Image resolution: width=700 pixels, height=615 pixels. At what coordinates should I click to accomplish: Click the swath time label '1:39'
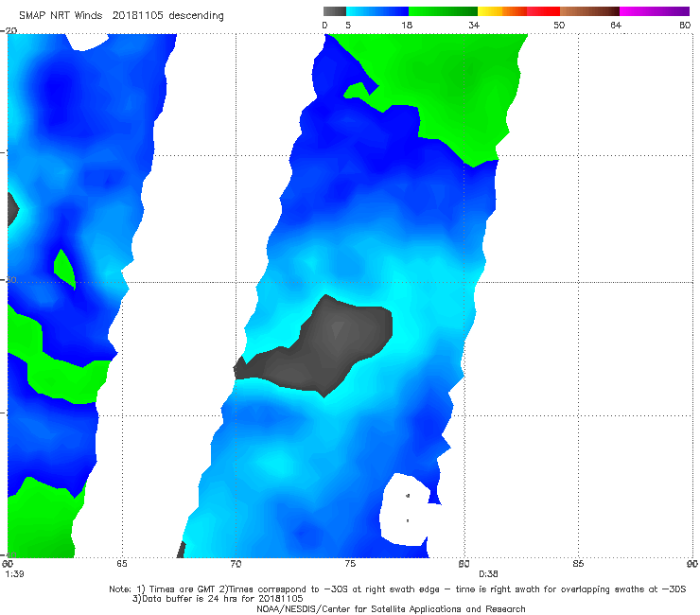point(14,574)
